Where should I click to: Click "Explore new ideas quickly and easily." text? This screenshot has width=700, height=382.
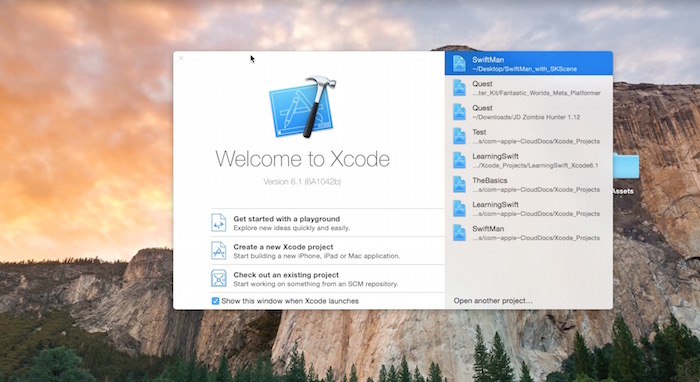(292, 228)
